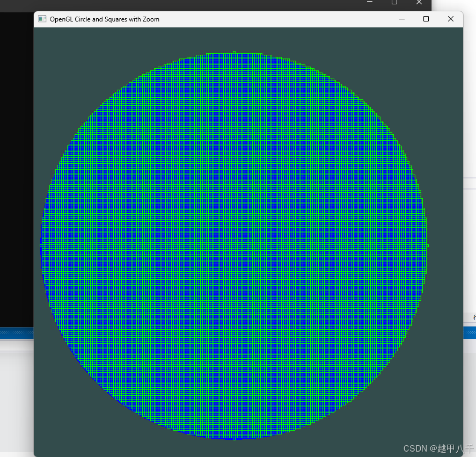Click the title text 'OpenGL Circle and Squares with Zoom'
Screen dimensions: 476x457
(x=105, y=19)
